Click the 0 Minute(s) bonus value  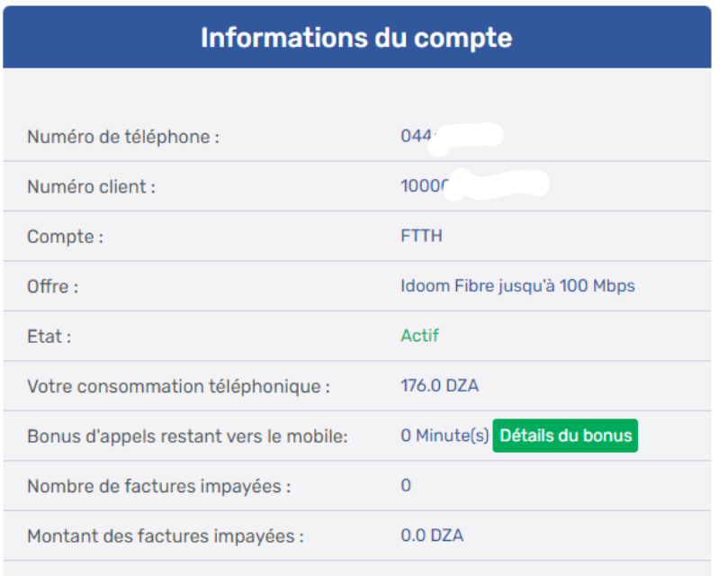click(x=445, y=436)
